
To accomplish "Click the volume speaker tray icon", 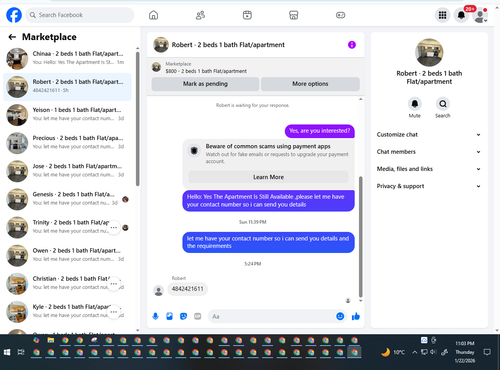I will 433,352.
